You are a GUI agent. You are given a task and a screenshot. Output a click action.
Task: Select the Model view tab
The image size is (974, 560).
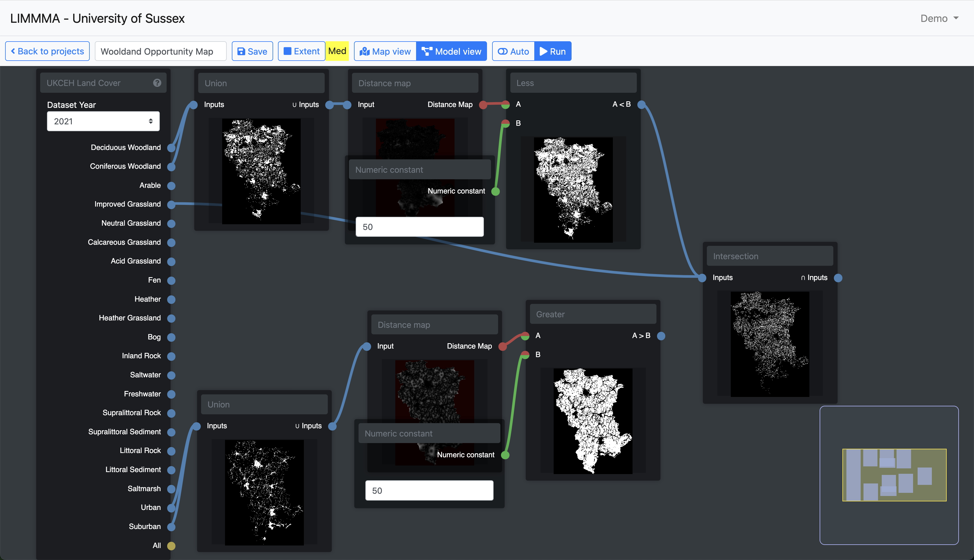tap(451, 51)
